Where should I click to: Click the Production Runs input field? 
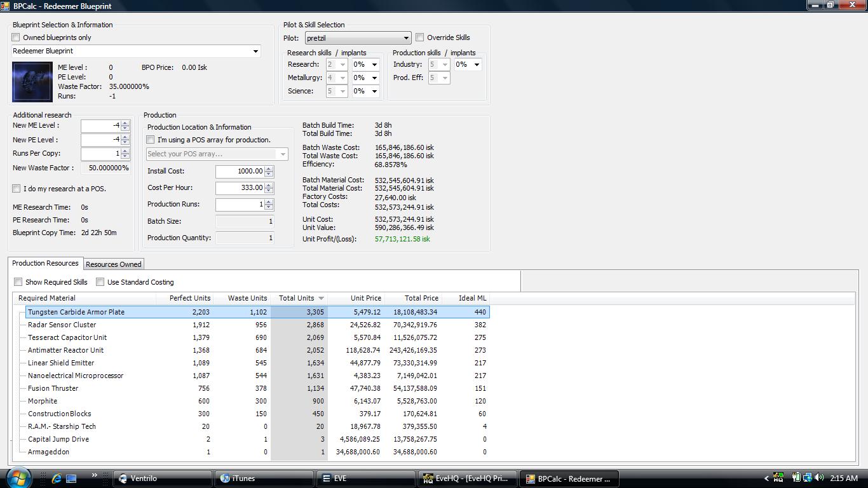(240, 205)
